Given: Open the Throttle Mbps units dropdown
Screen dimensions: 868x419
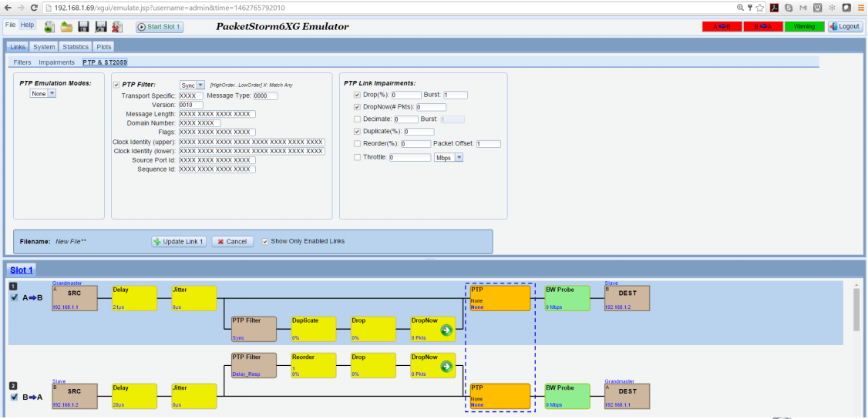Looking at the screenshot, I should coord(449,158).
